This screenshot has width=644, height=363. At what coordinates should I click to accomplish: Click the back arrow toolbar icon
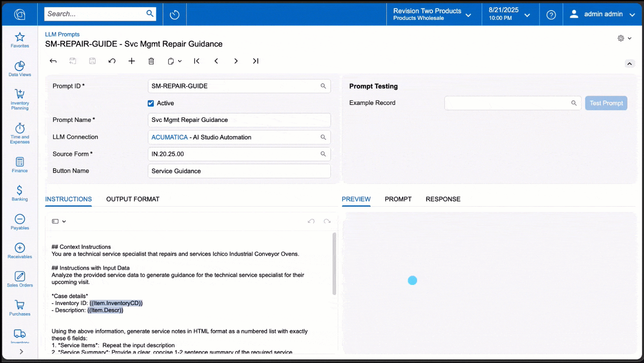(x=53, y=61)
